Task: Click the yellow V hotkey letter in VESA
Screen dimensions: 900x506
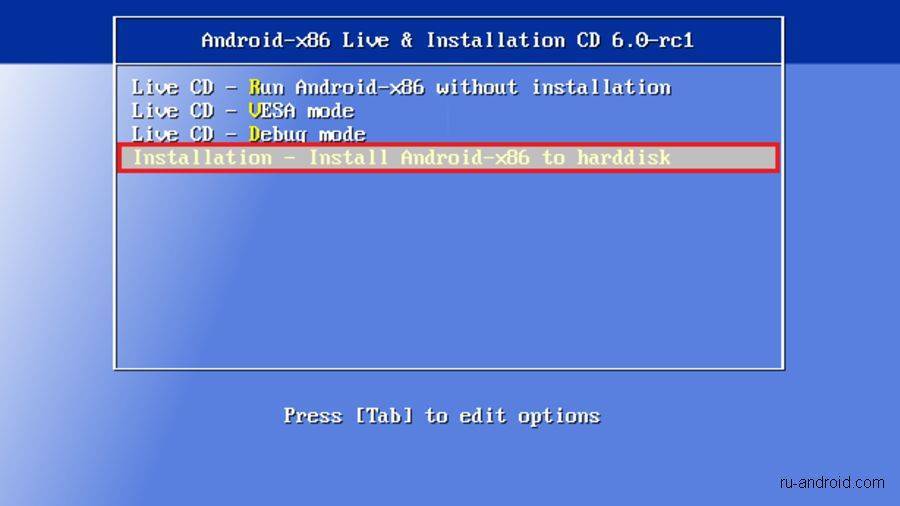Action: [255, 111]
